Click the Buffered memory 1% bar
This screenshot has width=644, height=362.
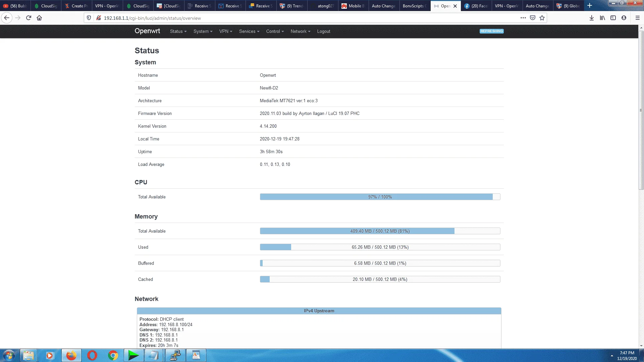380,263
